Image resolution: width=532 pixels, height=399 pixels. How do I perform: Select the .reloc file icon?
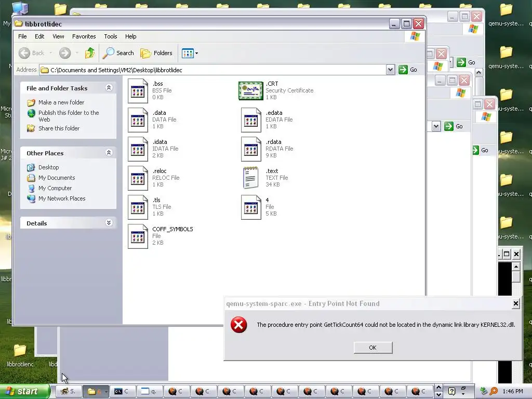coord(138,178)
